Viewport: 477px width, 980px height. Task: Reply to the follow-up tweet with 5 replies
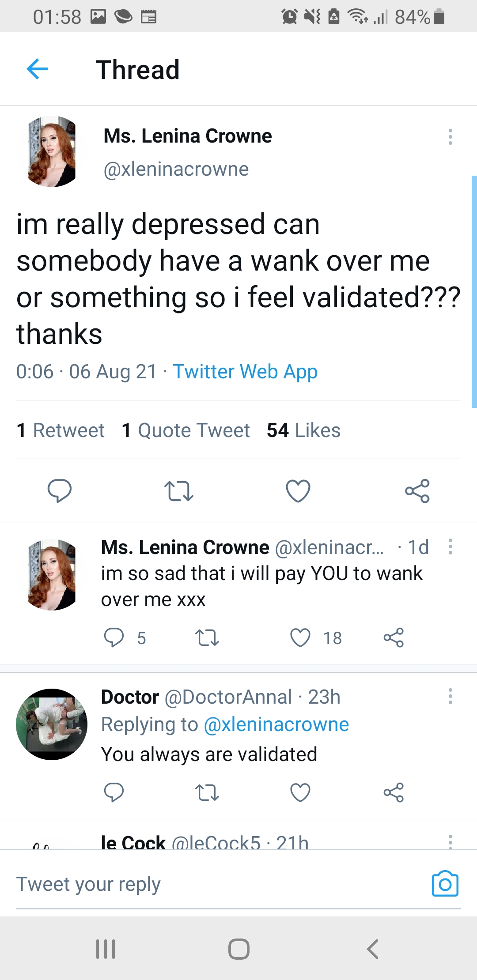[114, 638]
